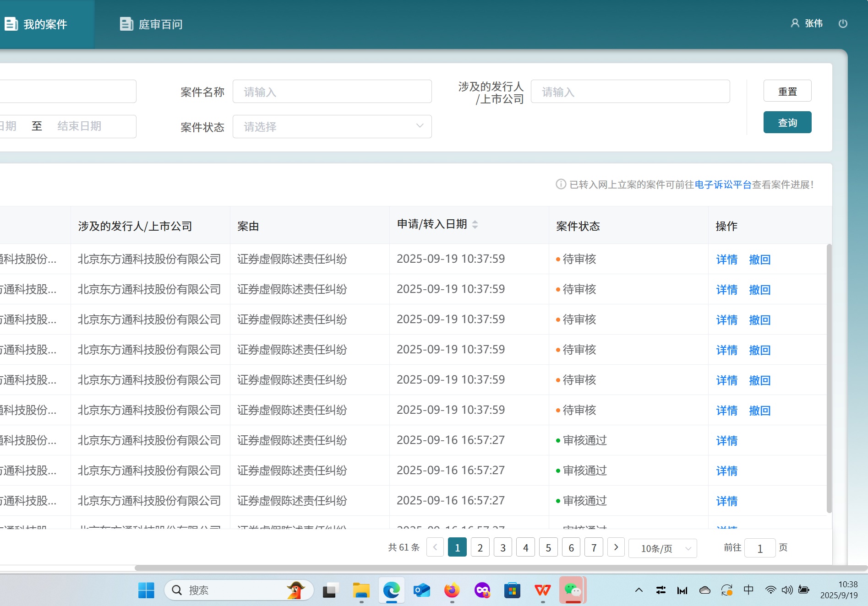The image size is (868, 606).
Task: Expand the 案件状态 dropdown
Action: point(332,127)
